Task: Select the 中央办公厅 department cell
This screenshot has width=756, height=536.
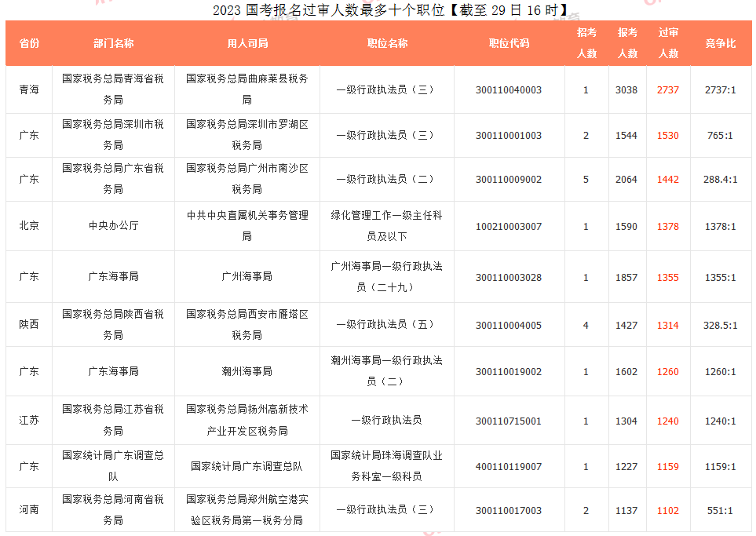Action: click(113, 225)
